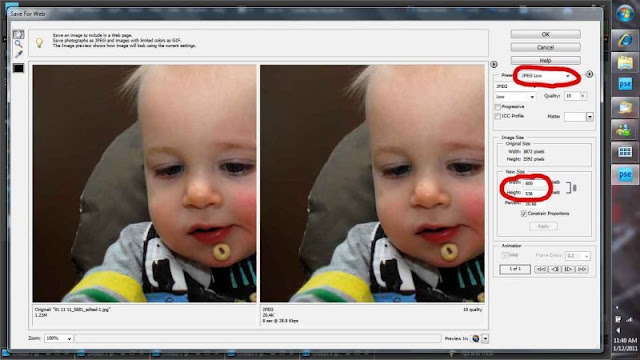Click the OK button
The image size is (640, 360).
(545, 34)
